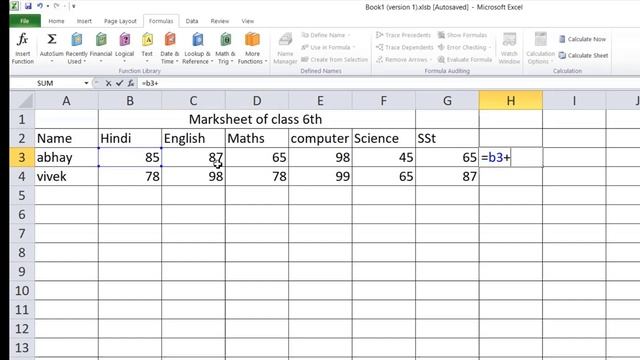This screenshot has height=360, width=640.
Task: Click cell C3 with value 87
Action: (193, 157)
